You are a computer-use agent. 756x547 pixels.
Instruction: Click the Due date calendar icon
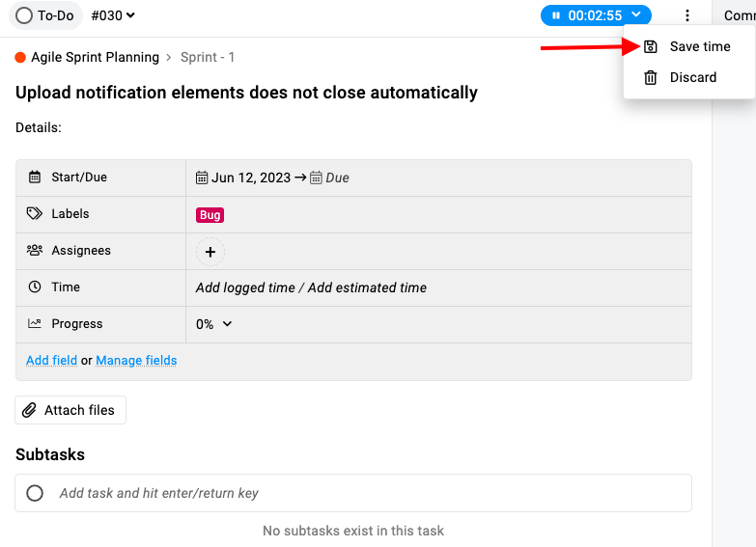point(316,178)
